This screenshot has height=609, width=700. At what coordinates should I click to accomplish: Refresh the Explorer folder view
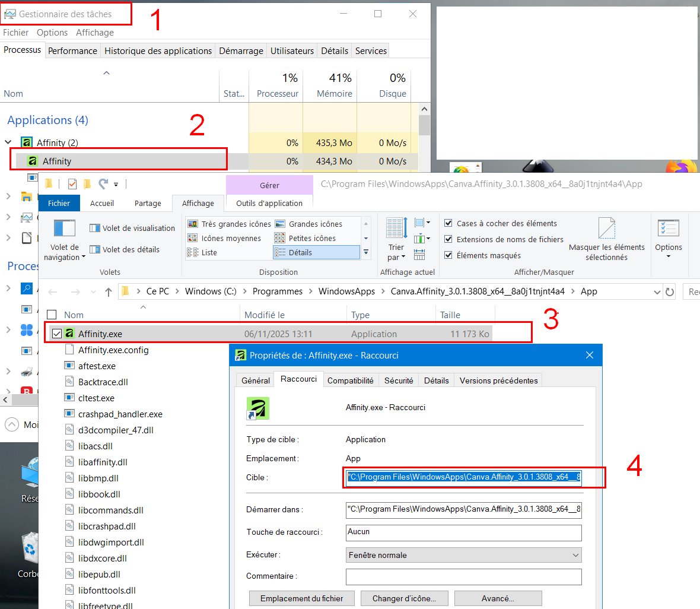(x=670, y=292)
